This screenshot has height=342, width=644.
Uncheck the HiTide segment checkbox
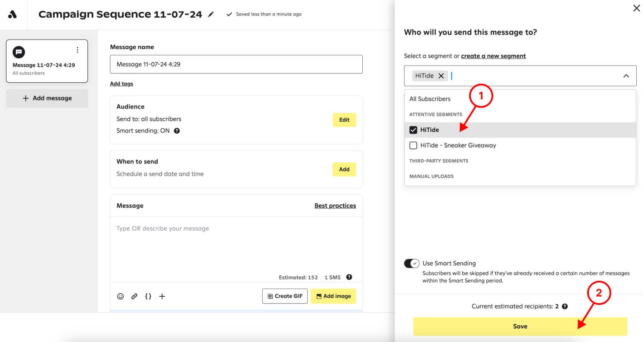(413, 130)
